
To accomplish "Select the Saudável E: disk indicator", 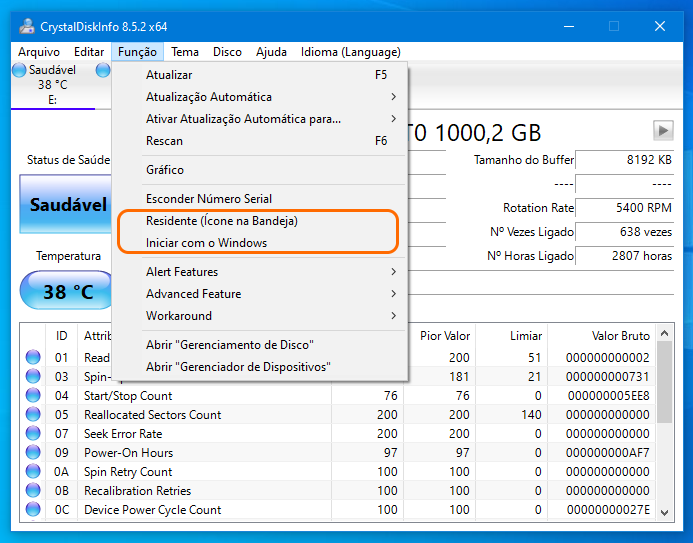I will [52, 84].
